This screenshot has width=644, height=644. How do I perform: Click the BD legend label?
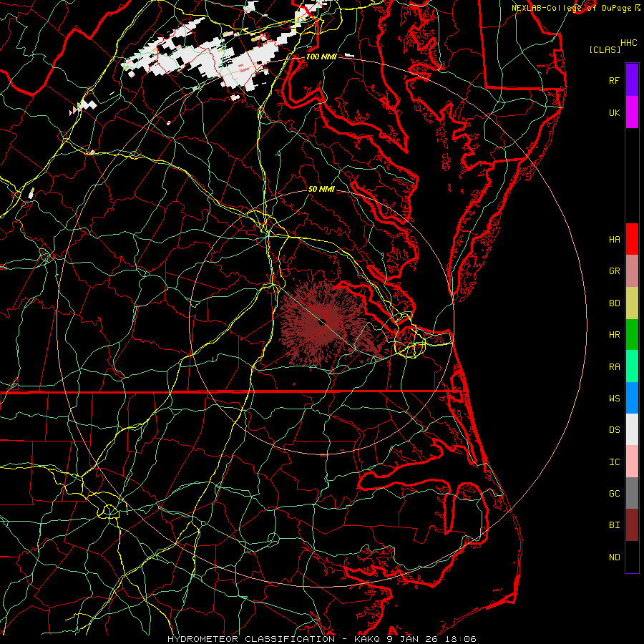tap(614, 303)
